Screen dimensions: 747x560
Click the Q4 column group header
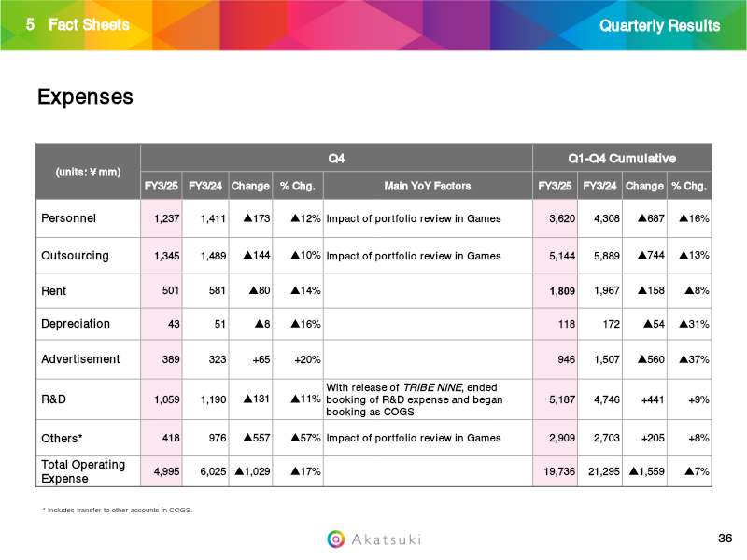[x=335, y=158]
